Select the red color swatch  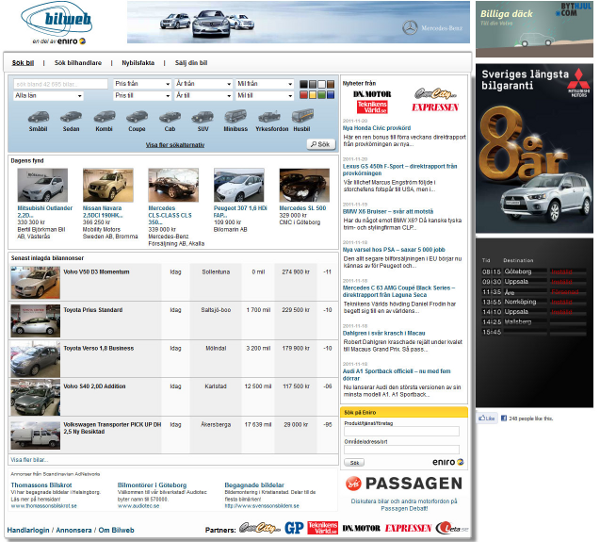(304, 95)
